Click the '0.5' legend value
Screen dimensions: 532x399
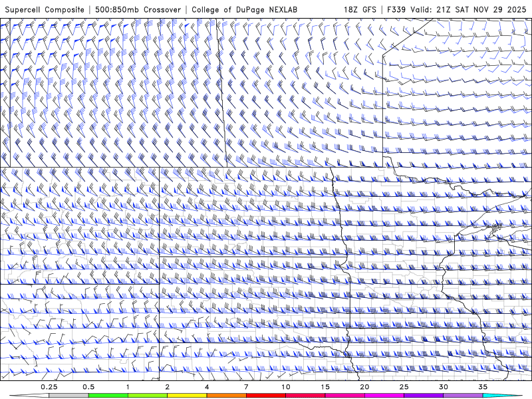pos(88,387)
